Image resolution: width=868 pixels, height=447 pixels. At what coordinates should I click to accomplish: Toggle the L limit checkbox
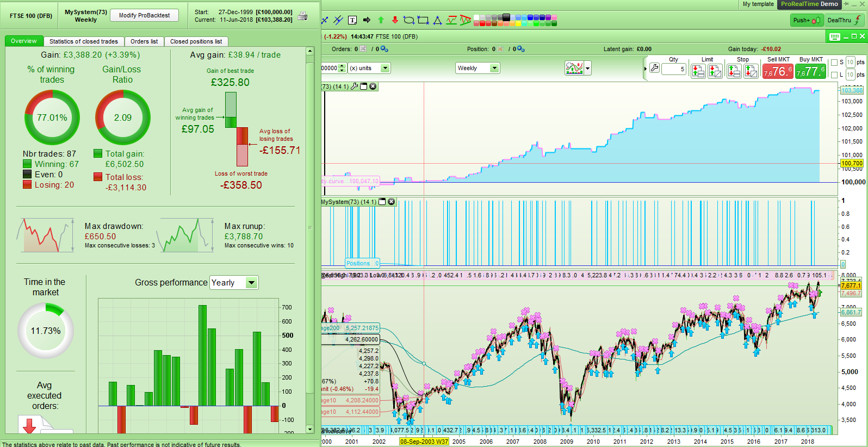834,75
